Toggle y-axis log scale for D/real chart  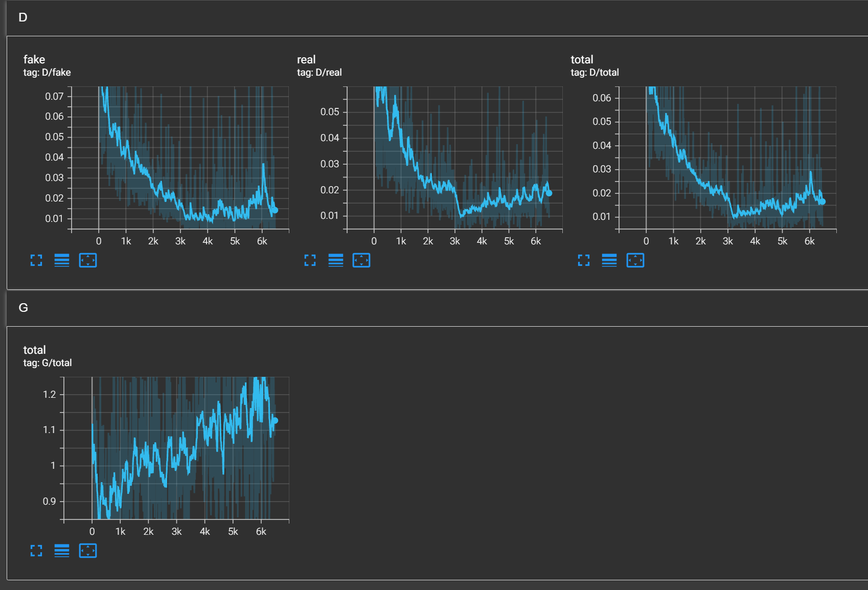pyautogui.click(x=336, y=260)
